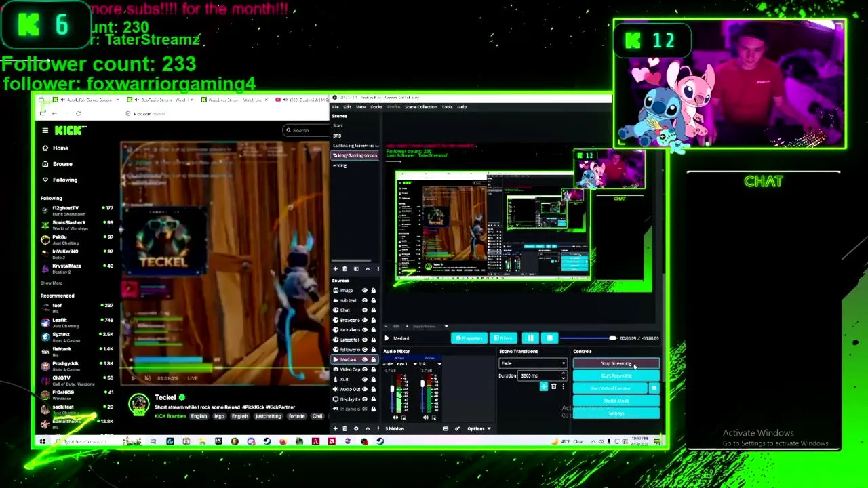Open the Edit menu in OBS
Screen dimensions: 868x488
click(347, 107)
